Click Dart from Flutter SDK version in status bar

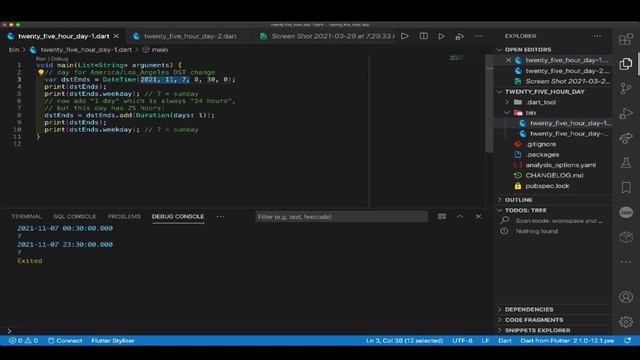click(567, 340)
